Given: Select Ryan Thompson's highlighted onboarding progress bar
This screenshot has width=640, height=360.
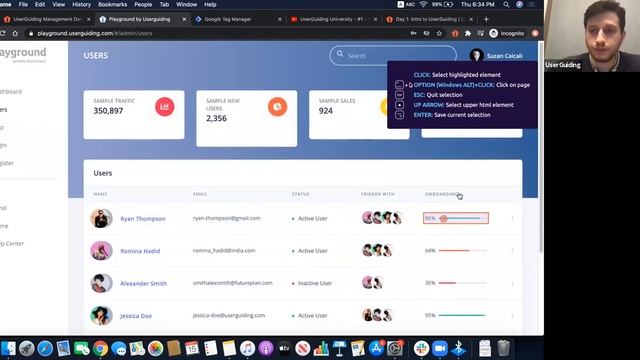Looking at the screenshot, I should click(456, 218).
